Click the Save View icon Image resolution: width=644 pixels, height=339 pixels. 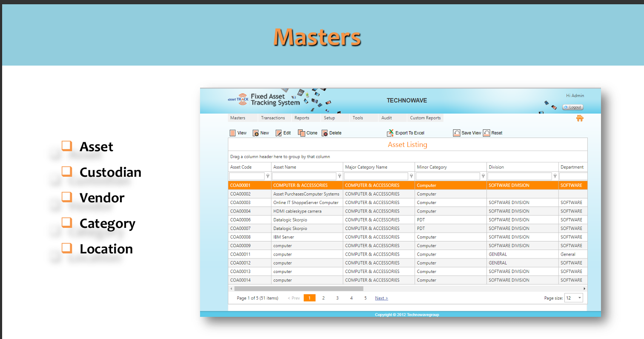click(x=457, y=133)
